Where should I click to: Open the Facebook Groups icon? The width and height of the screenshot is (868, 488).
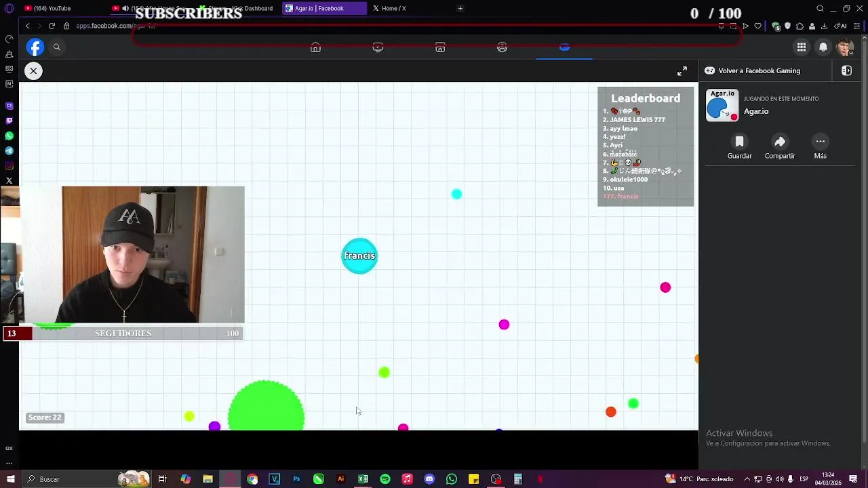point(502,47)
